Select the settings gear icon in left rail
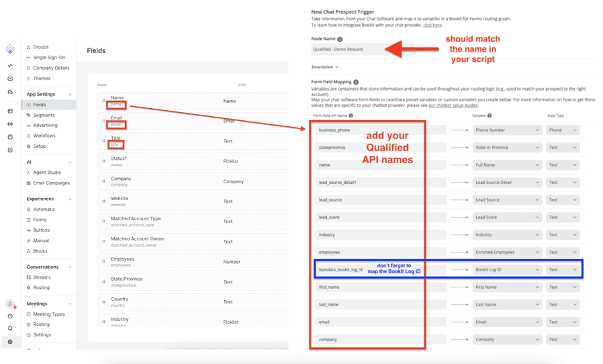This screenshot has width=603, height=364. coord(10,342)
